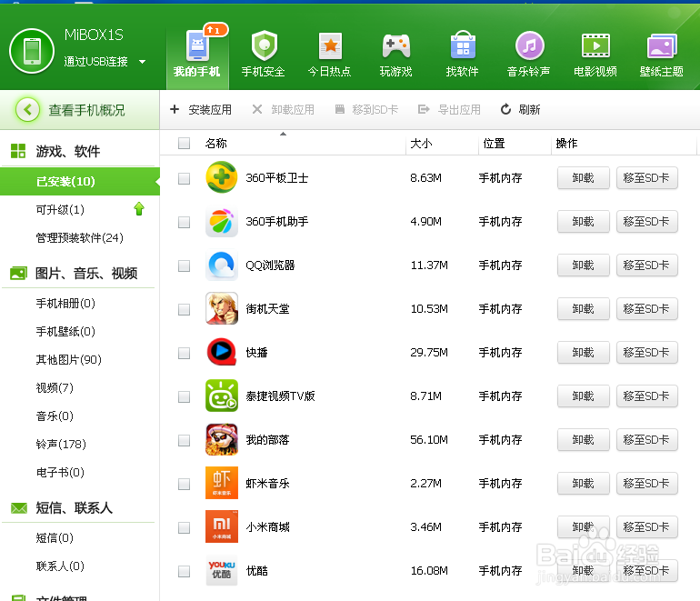This screenshot has height=601, width=700.
Task: Click the 优酷 app icon
Action: coord(222,570)
